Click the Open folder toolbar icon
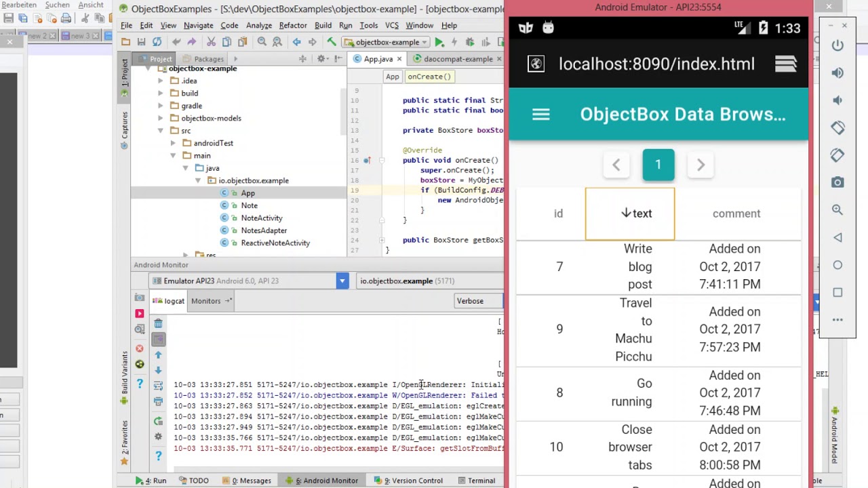This screenshot has width=868, height=488. [x=125, y=42]
